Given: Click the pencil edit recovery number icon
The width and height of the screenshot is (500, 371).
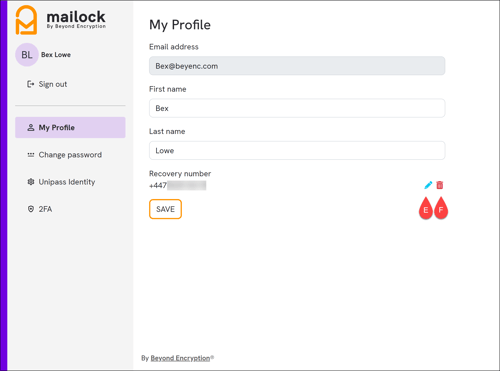Looking at the screenshot, I should click(x=428, y=185).
